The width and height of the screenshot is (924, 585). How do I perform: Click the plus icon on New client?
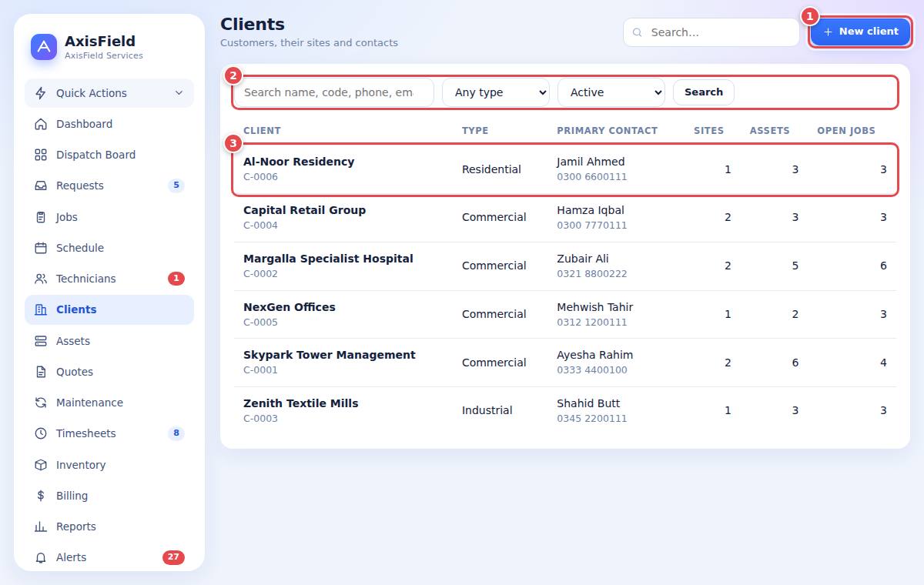coord(829,32)
